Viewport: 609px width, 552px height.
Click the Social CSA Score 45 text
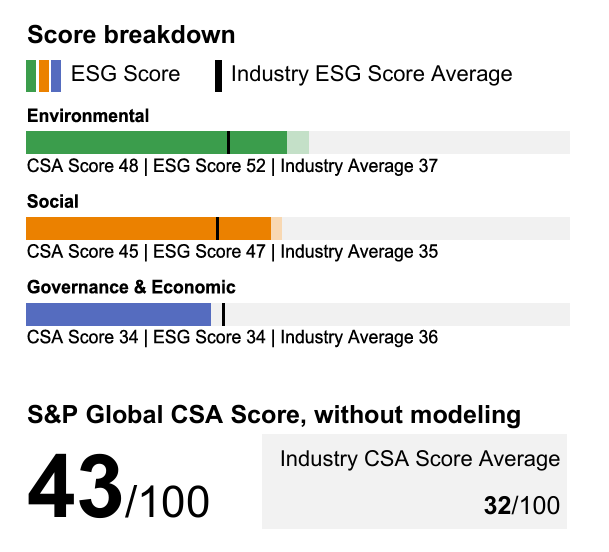click(x=82, y=252)
